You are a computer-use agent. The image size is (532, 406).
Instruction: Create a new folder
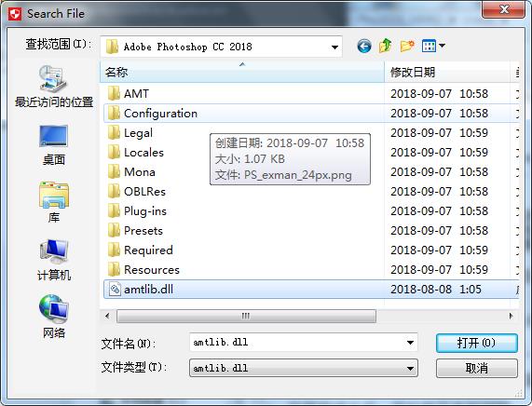[407, 46]
